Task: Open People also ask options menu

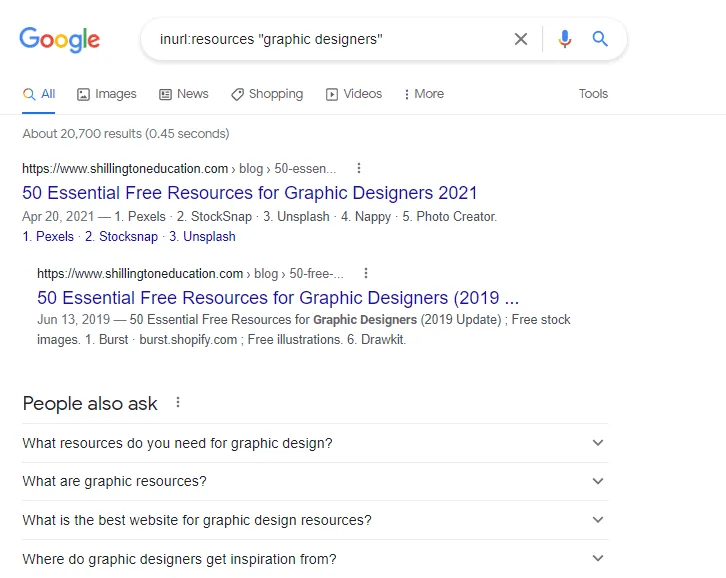Action: pyautogui.click(x=178, y=403)
